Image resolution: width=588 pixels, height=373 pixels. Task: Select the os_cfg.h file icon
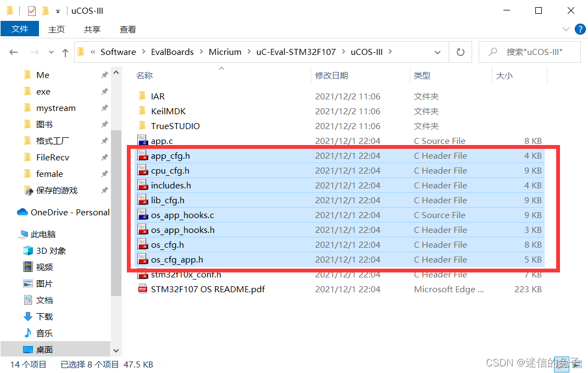[143, 244]
